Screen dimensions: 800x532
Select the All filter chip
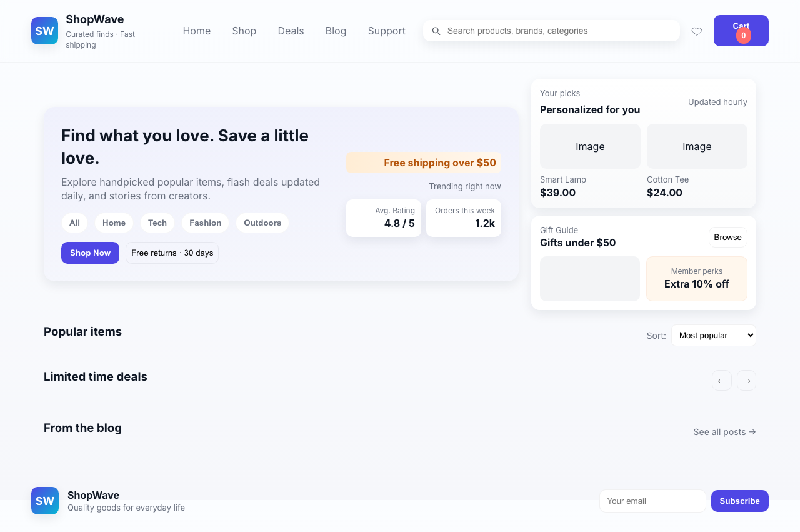pos(74,223)
